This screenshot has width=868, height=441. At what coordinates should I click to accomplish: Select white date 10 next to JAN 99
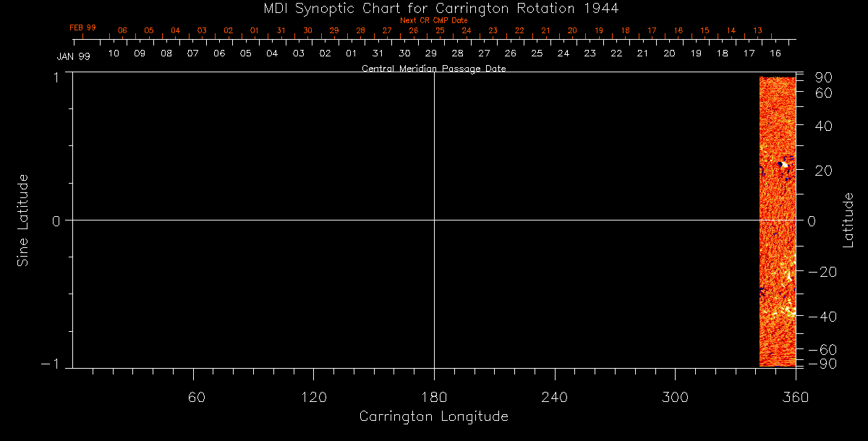[x=114, y=53]
